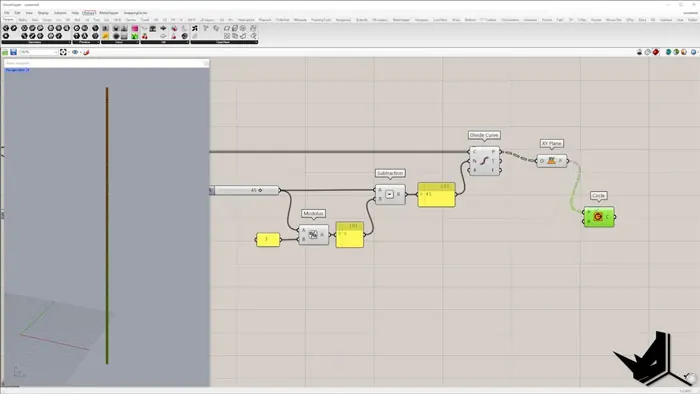Open the Display menu
Screen dimensions: 700x394
43,13
